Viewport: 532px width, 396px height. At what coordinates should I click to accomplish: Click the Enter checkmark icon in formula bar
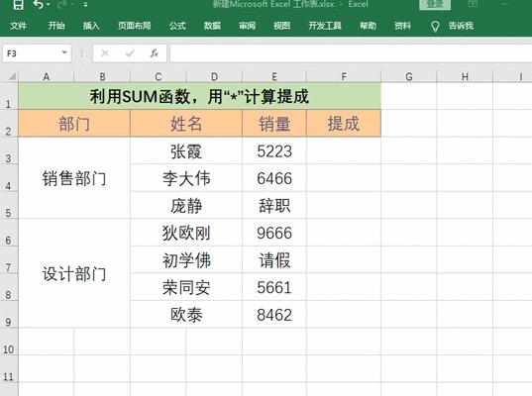[x=130, y=53]
